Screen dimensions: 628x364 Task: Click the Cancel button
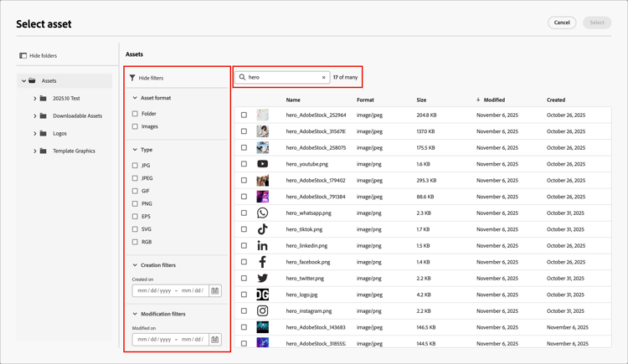click(562, 23)
